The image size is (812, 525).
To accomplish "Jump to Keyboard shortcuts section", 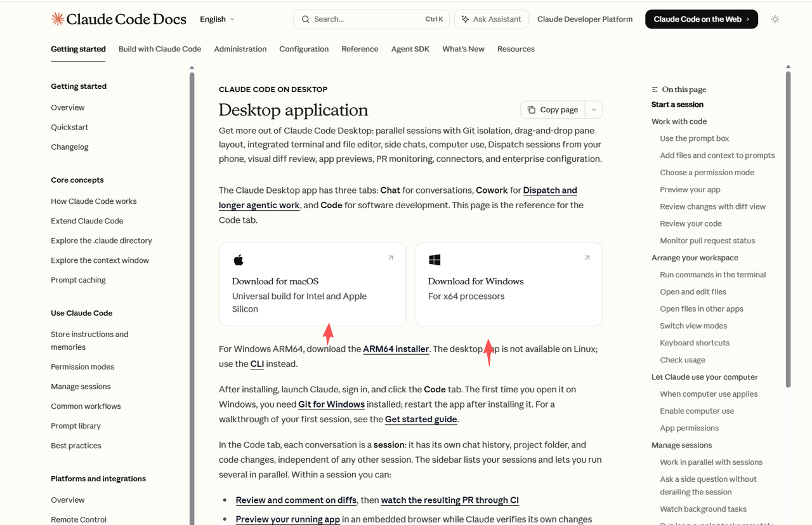I will pos(695,343).
